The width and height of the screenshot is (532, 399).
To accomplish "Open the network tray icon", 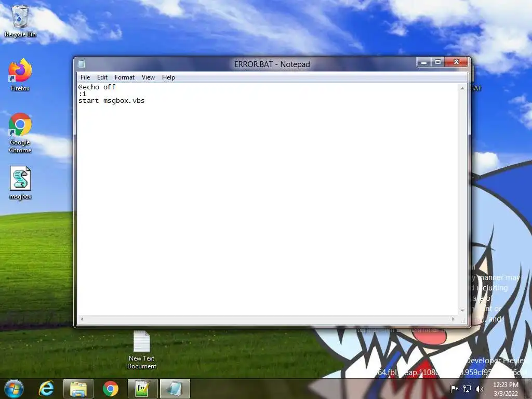I will 467,389.
